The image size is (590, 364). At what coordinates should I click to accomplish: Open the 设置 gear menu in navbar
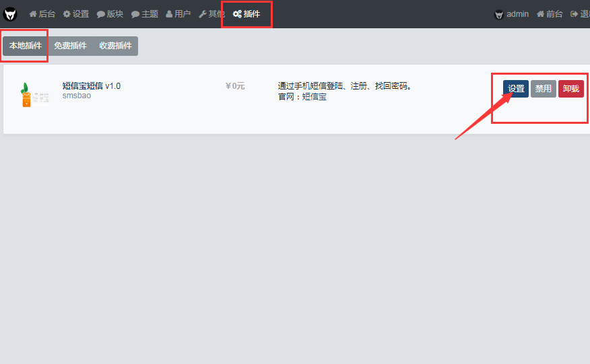click(76, 14)
